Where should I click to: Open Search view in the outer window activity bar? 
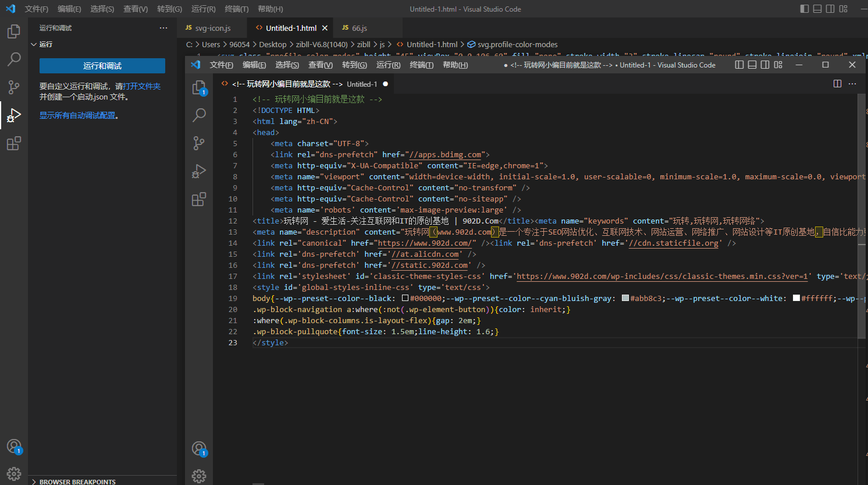[x=14, y=59]
